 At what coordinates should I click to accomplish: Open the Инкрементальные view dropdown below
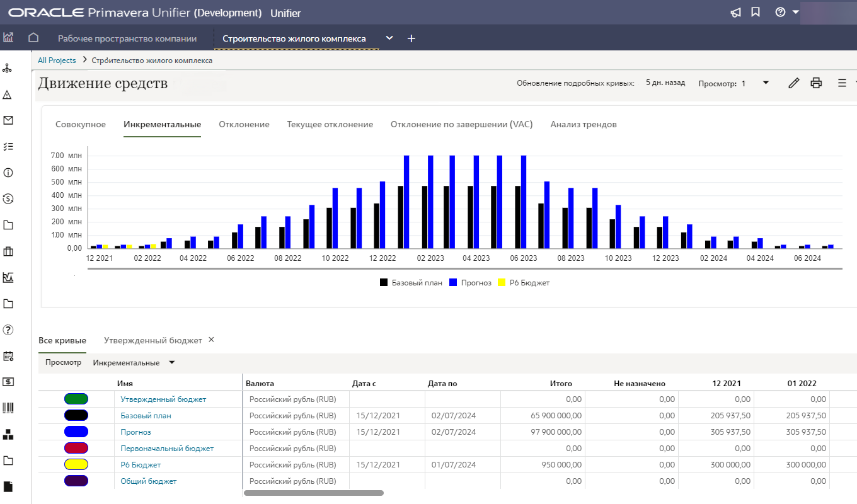click(x=171, y=363)
